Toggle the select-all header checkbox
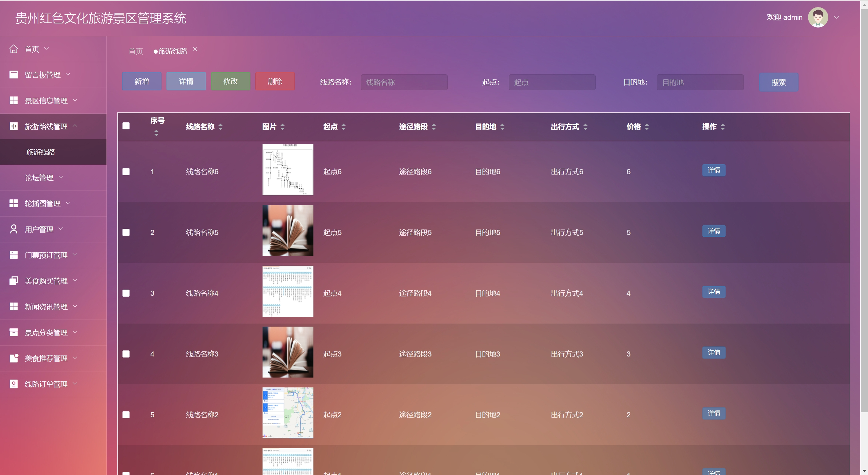 coord(126,126)
